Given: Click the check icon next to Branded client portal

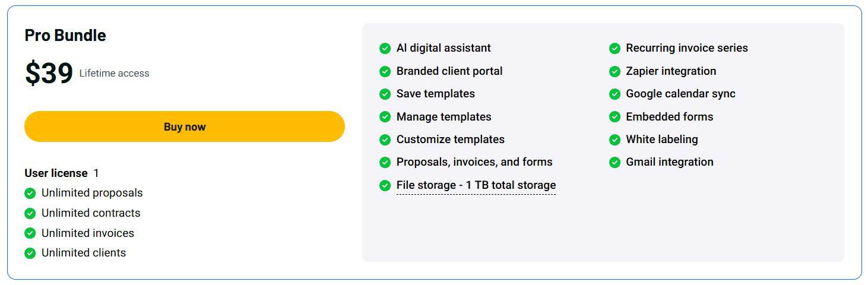Looking at the screenshot, I should coord(385,71).
